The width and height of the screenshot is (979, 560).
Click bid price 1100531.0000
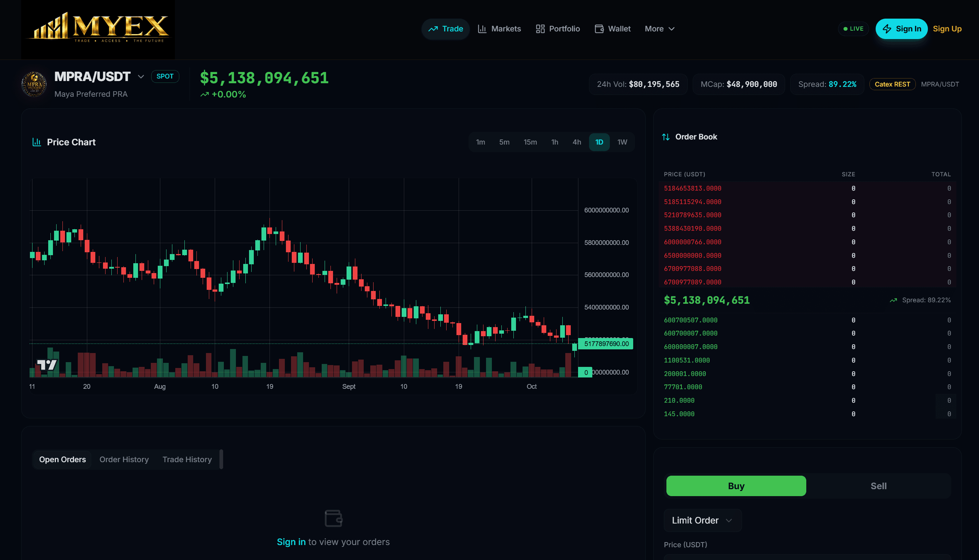point(687,360)
